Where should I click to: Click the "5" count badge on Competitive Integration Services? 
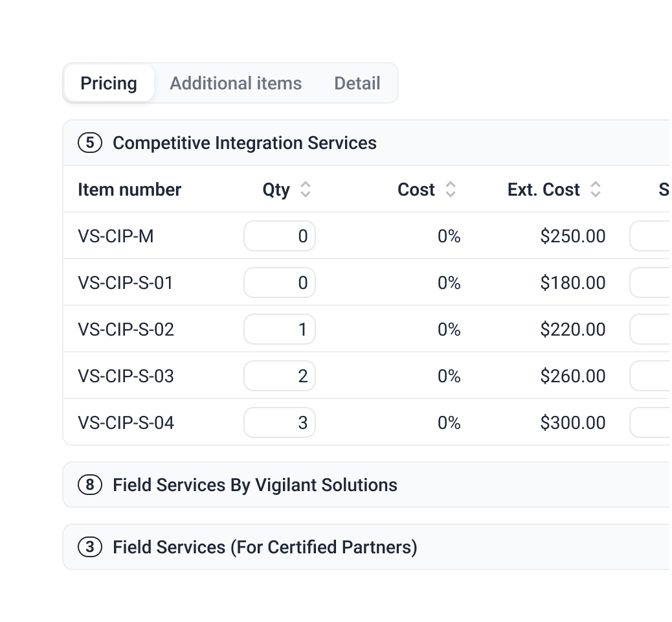coord(89,143)
